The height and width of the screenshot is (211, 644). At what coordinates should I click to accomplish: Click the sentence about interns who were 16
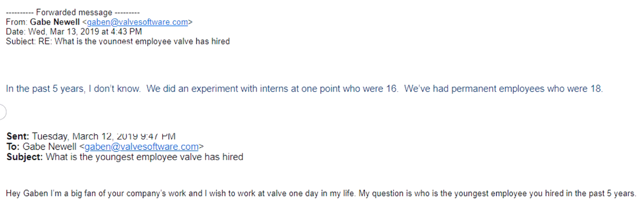272,89
